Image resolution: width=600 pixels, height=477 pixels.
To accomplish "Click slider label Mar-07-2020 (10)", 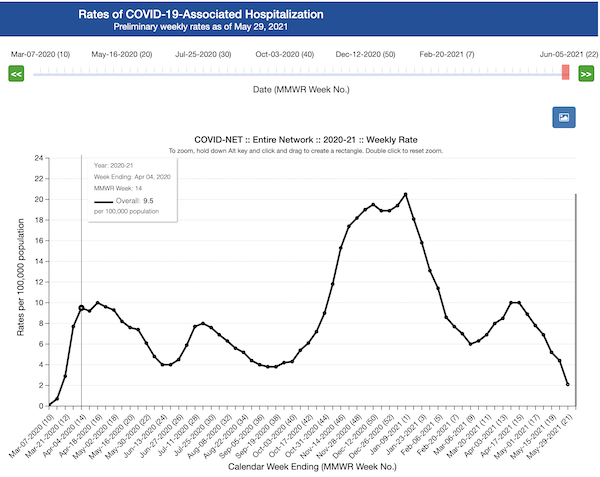I will click(40, 54).
